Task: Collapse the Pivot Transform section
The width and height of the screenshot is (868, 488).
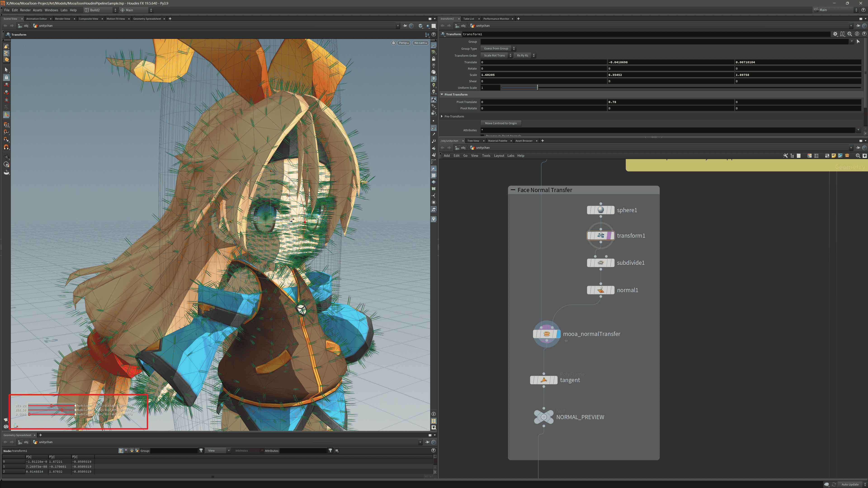Action: coord(442,95)
